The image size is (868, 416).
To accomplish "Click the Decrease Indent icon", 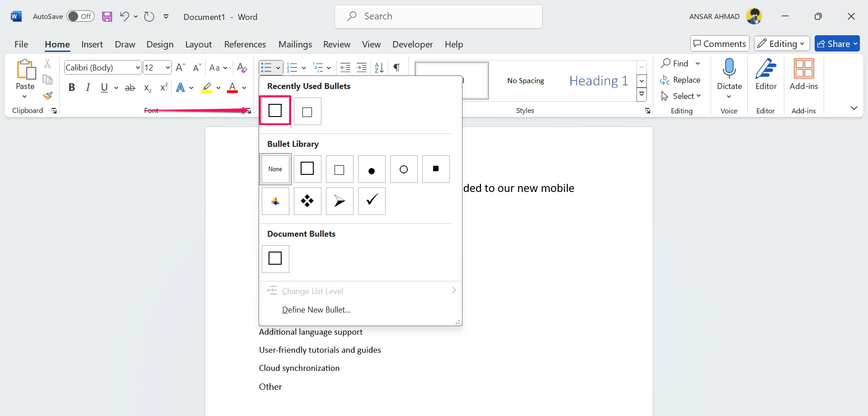I will (345, 68).
